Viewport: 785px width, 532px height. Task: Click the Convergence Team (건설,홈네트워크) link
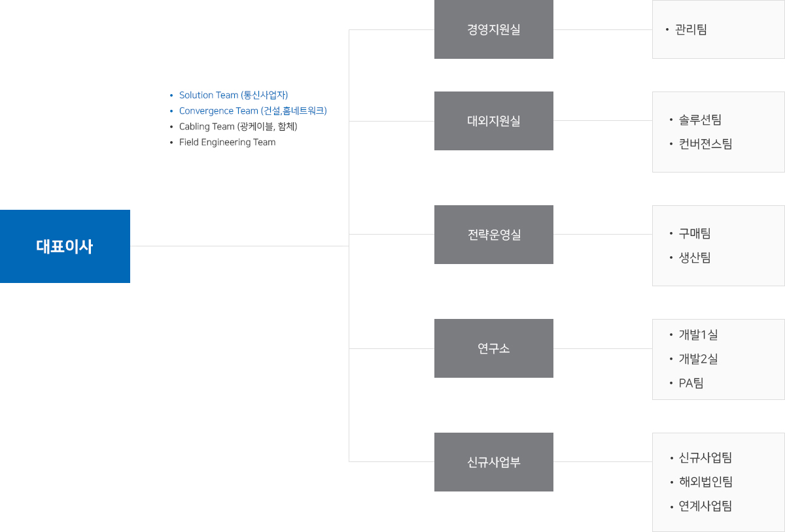tap(253, 111)
